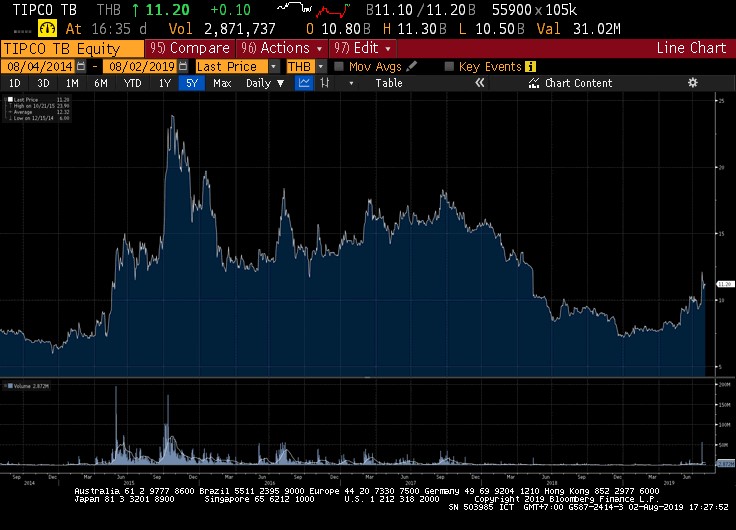Select the YTD range tab
This screenshot has width=736, height=530.
pyautogui.click(x=132, y=83)
